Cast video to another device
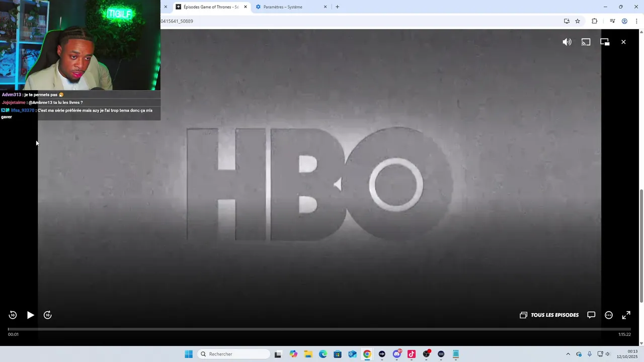 point(586,42)
